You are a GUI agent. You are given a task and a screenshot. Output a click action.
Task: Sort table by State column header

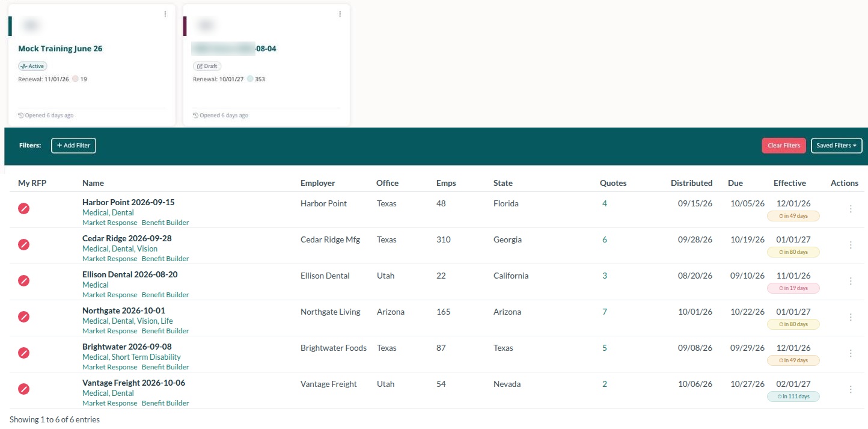click(503, 183)
